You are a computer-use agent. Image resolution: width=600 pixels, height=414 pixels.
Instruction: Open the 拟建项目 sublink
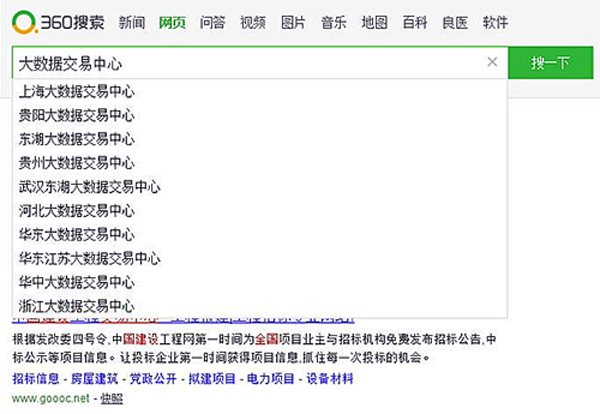pyautogui.click(x=212, y=379)
